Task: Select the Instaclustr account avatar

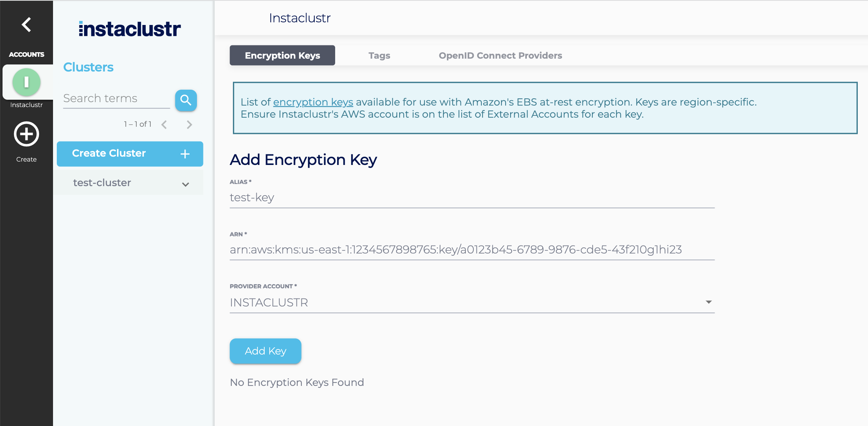Action: [27, 82]
